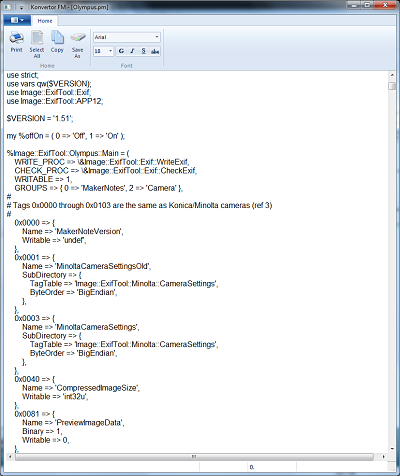Place the cursor on the $VERSION = '1.51' line

(40, 118)
